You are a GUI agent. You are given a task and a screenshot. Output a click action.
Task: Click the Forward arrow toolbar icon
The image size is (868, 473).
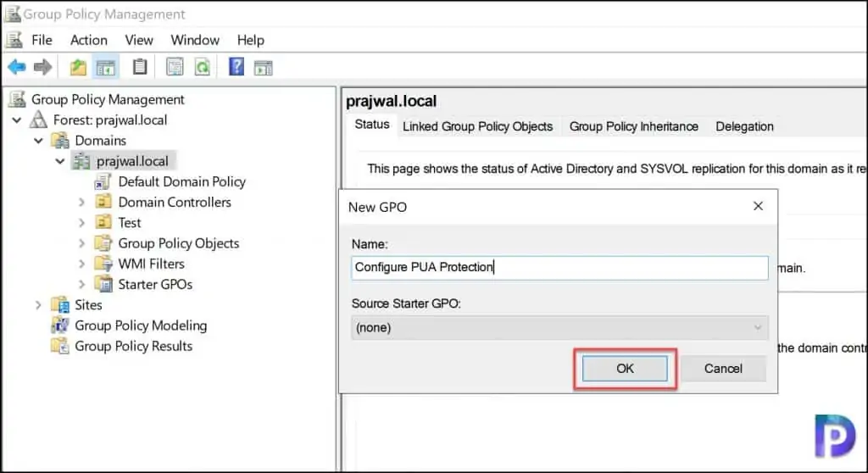(x=42, y=68)
